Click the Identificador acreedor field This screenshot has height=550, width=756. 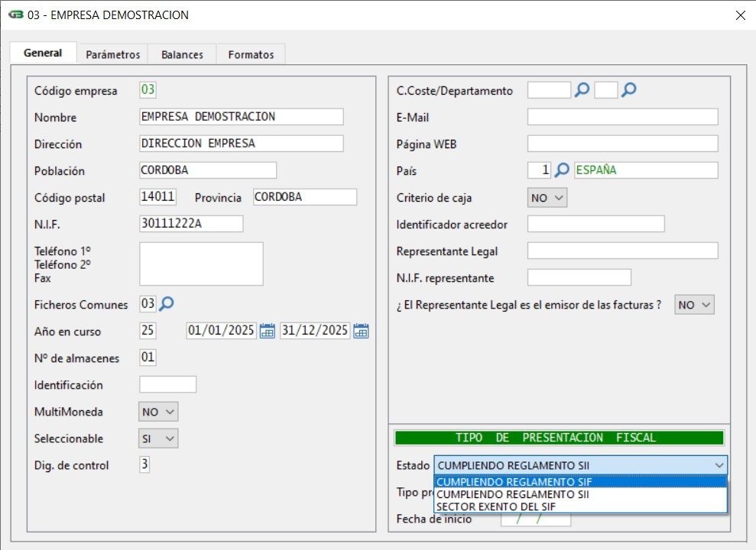click(x=596, y=224)
